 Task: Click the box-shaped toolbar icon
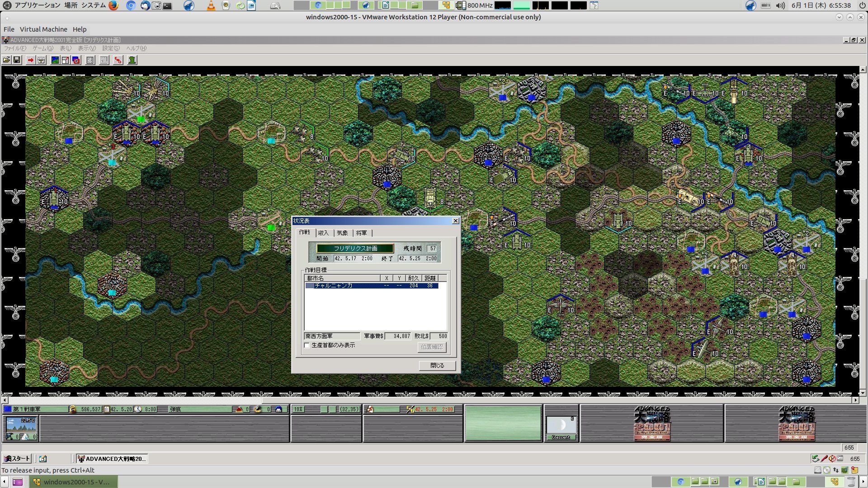click(41, 60)
